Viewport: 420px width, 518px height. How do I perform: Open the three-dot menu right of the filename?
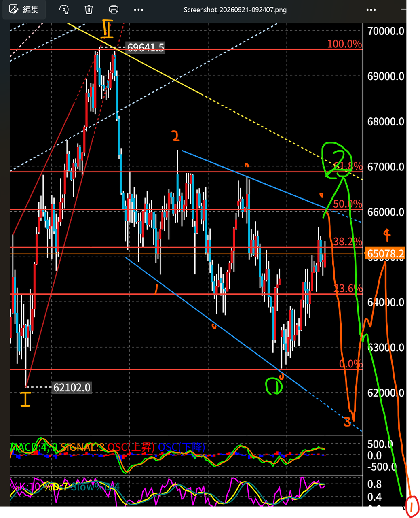pyautogui.click(x=371, y=9)
